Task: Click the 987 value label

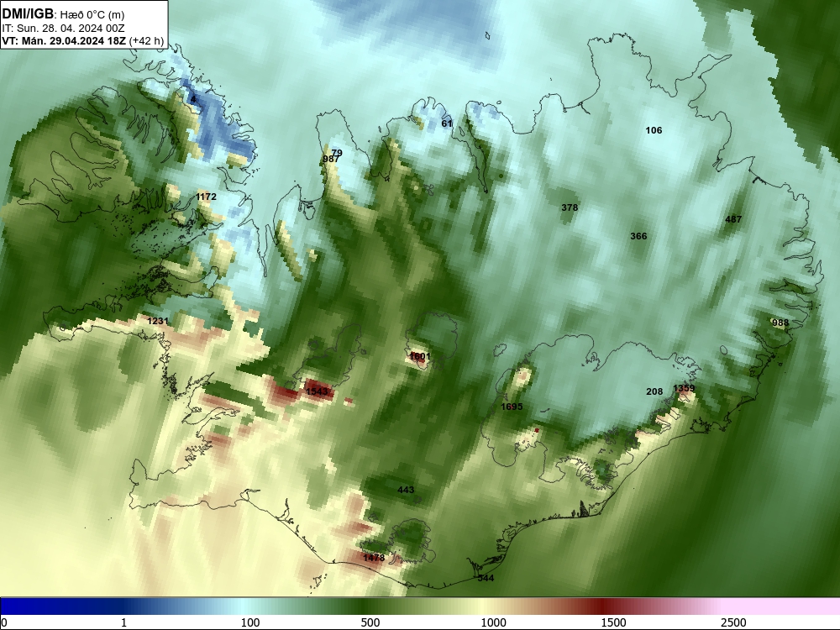Action: (x=331, y=159)
